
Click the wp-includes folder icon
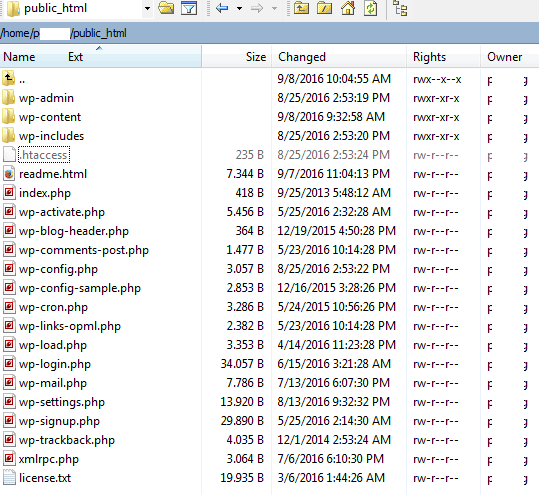point(8,135)
